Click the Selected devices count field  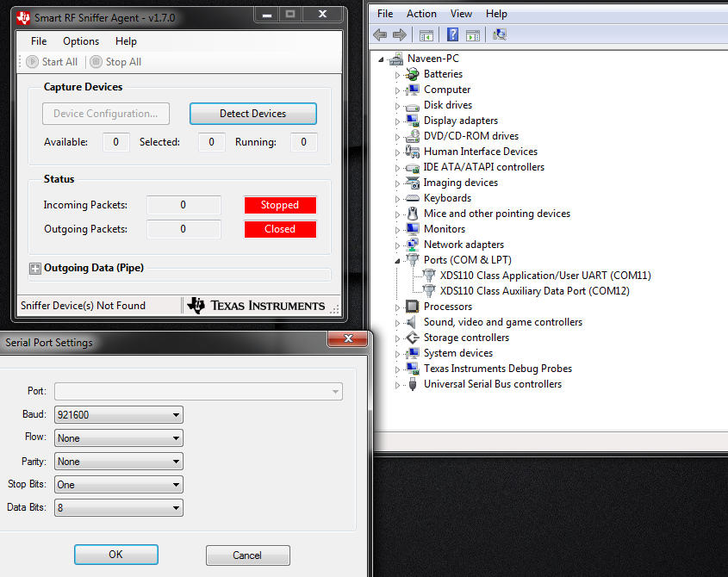[x=211, y=142]
